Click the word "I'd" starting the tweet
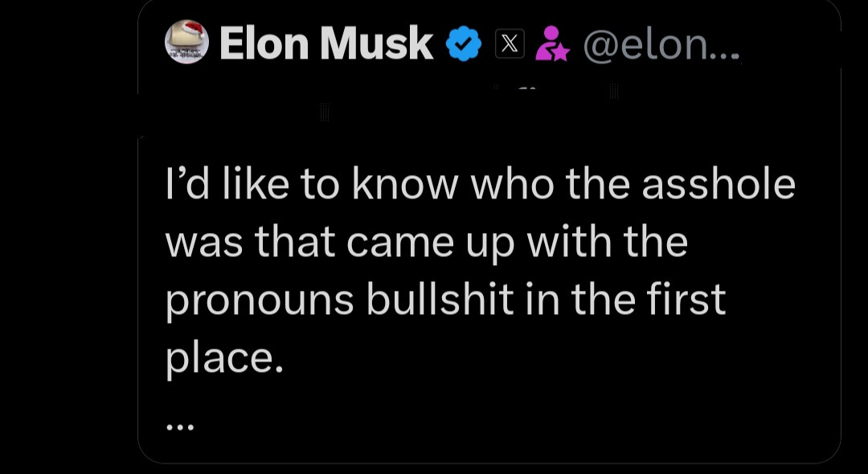Screen dimensions: 868x474 coord(185,185)
